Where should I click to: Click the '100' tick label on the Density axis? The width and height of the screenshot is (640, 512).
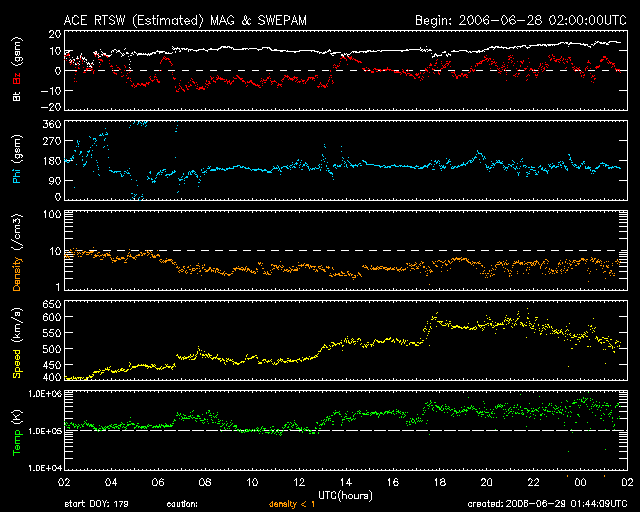(x=52, y=214)
